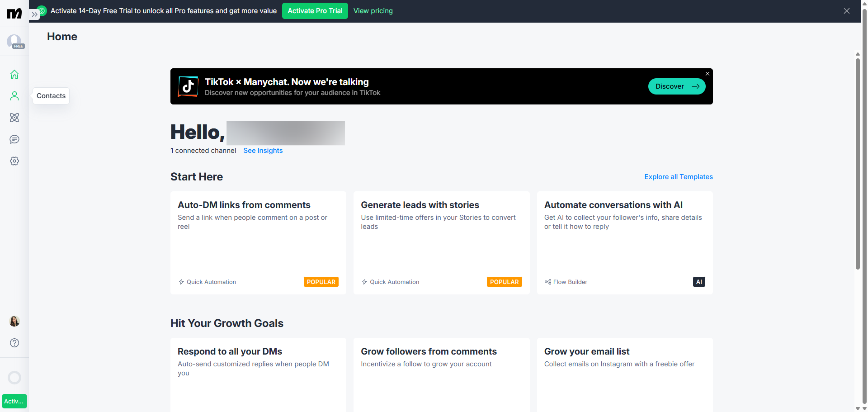Open the Home sidebar icon
This screenshot has height=412, width=868.
tap(14, 74)
